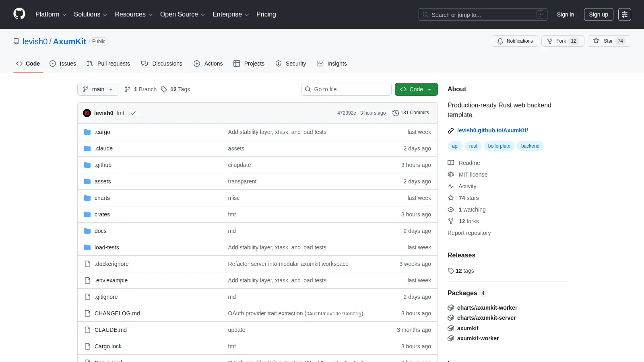The image size is (644, 362).
Task: Open the green Code dropdown button
Action: [416, 89]
